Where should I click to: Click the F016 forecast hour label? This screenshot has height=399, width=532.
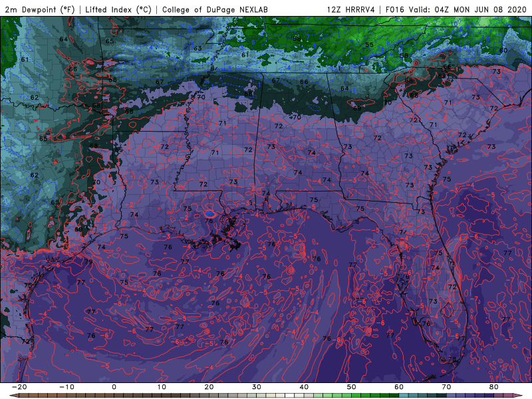[395, 9]
